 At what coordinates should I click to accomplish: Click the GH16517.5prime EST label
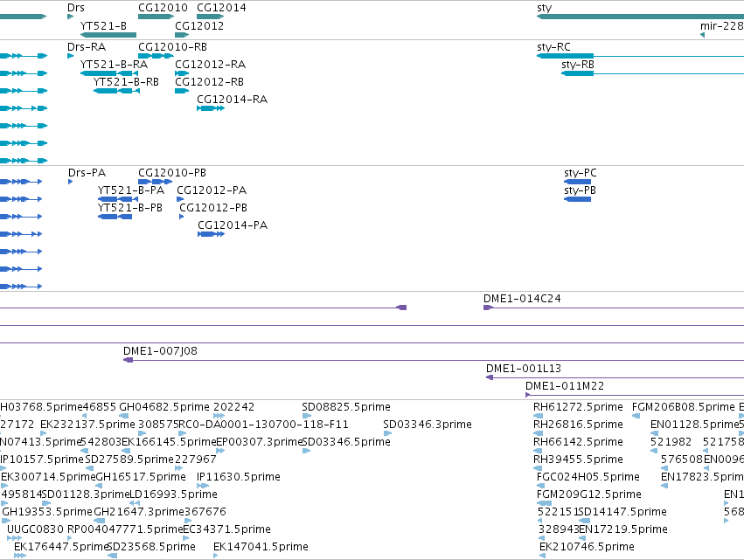pyautogui.click(x=141, y=476)
